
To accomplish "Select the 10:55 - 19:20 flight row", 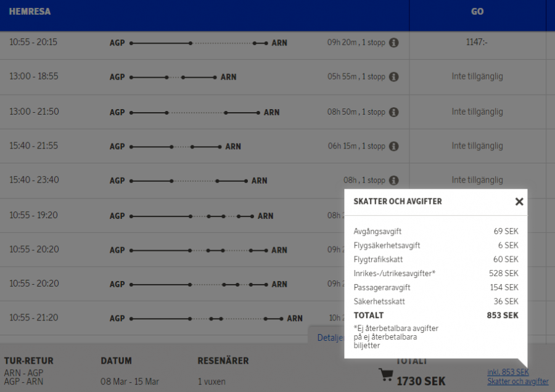I will click(33, 216).
